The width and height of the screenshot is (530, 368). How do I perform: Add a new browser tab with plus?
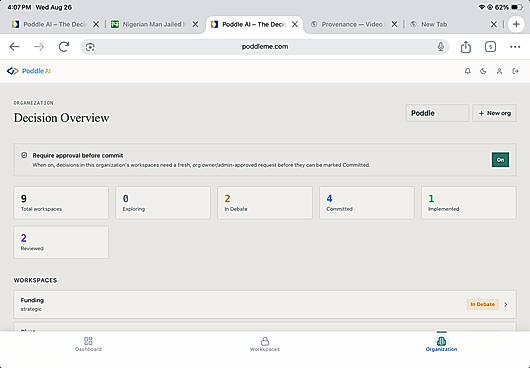516,24
